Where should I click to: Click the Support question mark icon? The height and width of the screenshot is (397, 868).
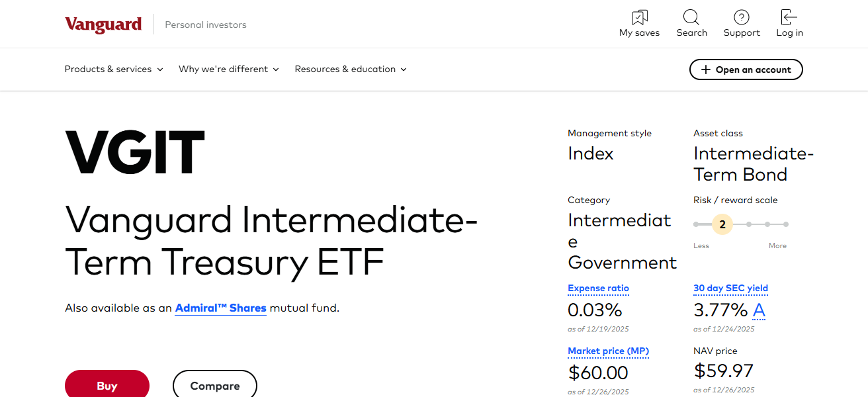coord(741,17)
